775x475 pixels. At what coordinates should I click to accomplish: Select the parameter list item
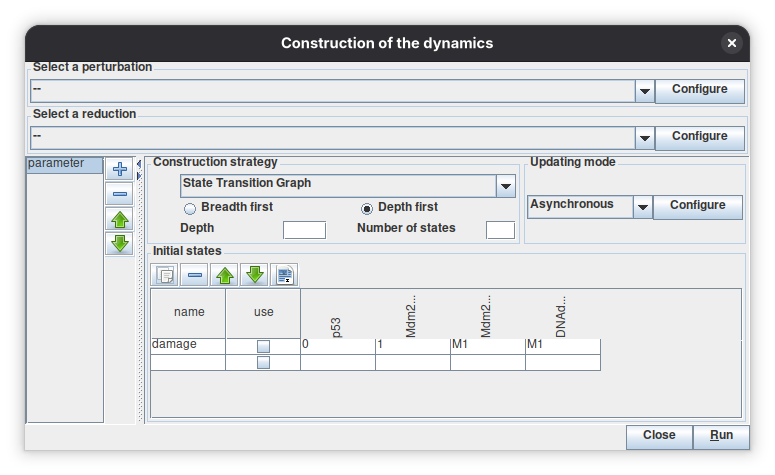(65, 165)
